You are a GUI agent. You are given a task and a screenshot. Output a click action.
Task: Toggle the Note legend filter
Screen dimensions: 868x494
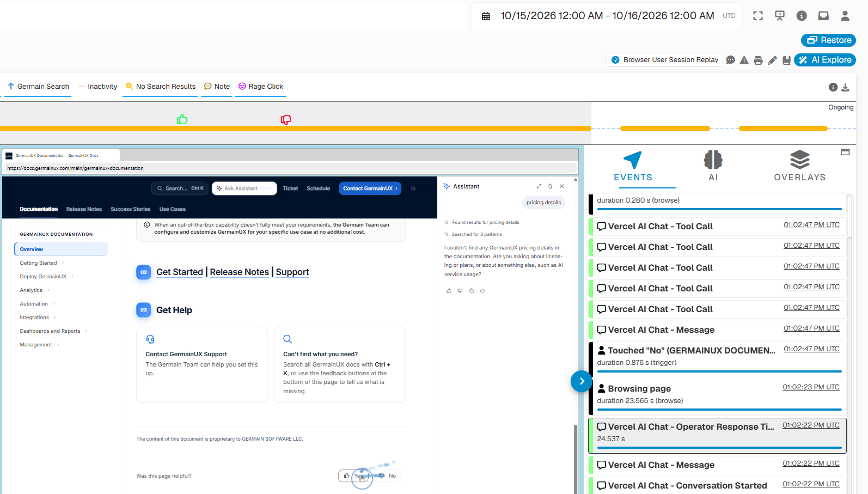coord(217,87)
